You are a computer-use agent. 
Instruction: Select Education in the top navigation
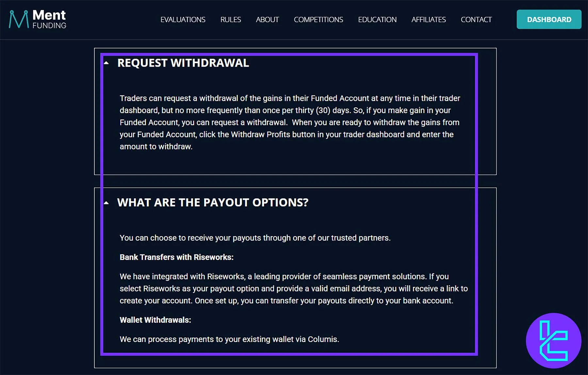coord(377,20)
